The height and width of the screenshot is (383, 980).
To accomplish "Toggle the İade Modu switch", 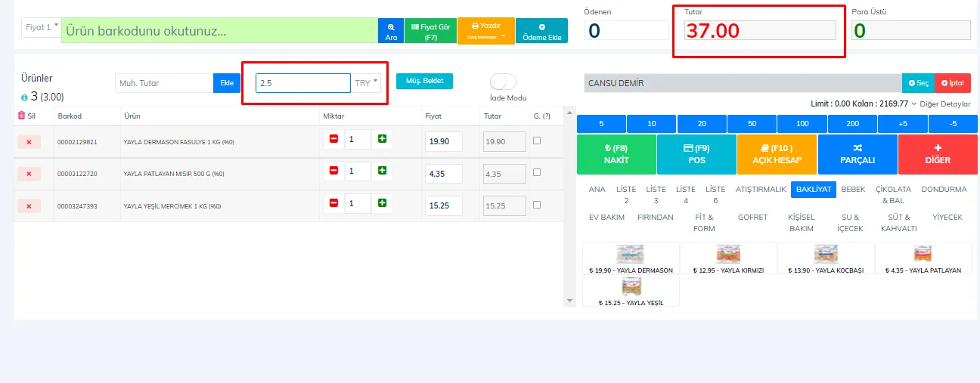I will pos(503,82).
